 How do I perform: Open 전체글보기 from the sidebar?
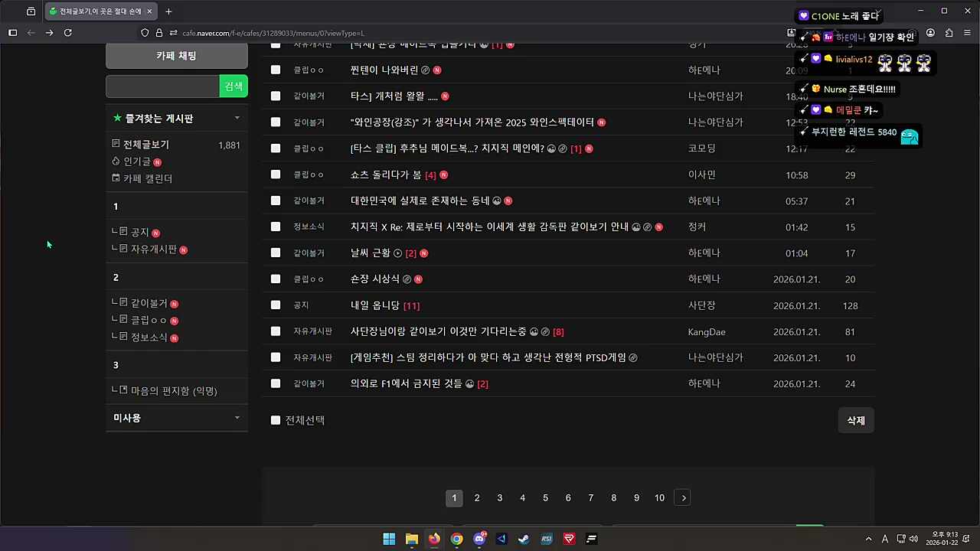145,144
